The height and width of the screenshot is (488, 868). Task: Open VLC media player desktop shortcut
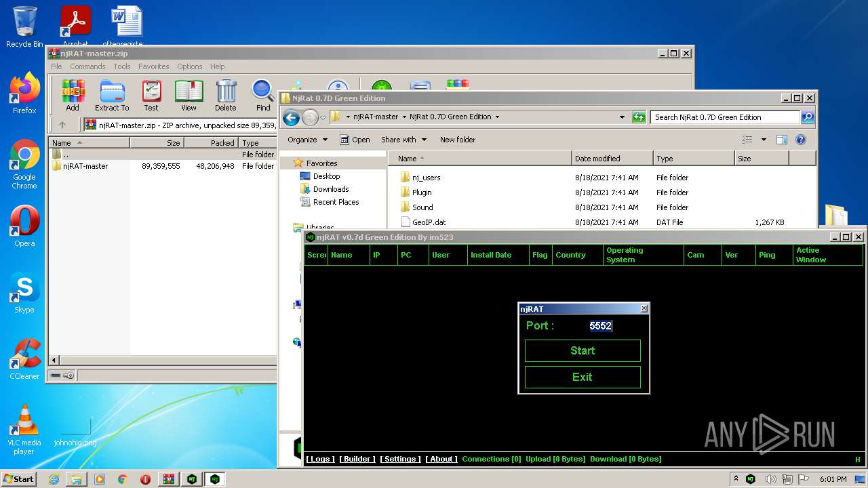click(x=24, y=430)
